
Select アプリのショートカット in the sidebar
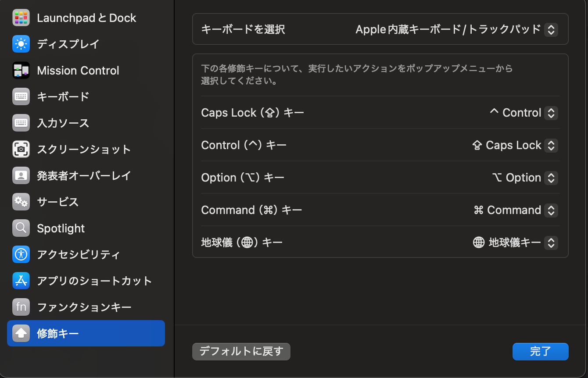click(x=21, y=281)
